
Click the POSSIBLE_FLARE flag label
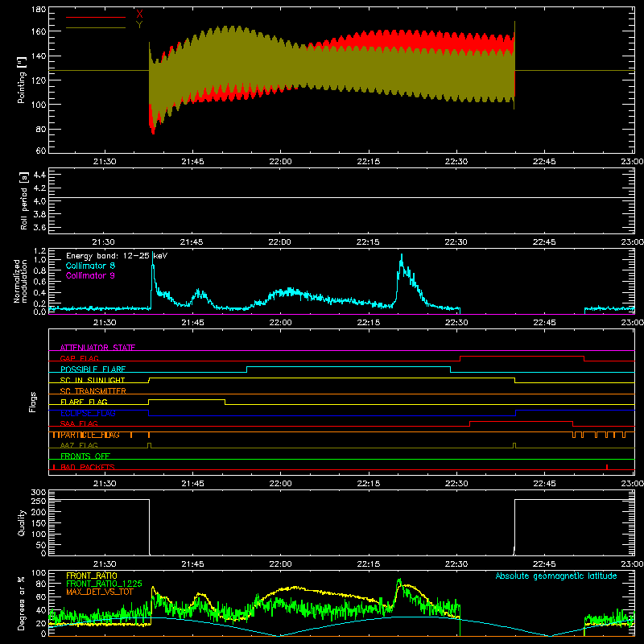point(93,369)
